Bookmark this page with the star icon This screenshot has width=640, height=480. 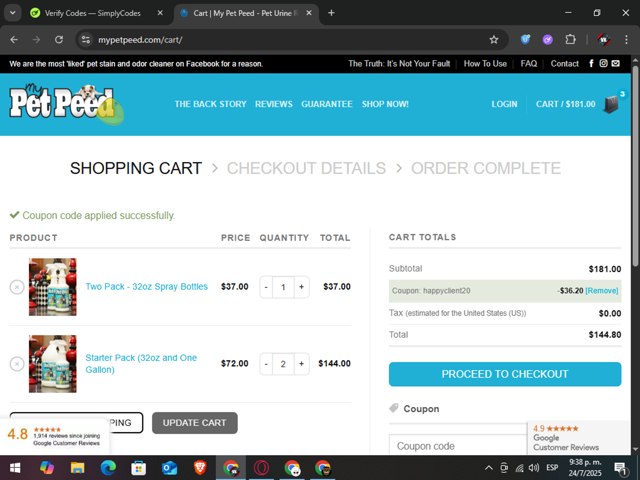(494, 40)
